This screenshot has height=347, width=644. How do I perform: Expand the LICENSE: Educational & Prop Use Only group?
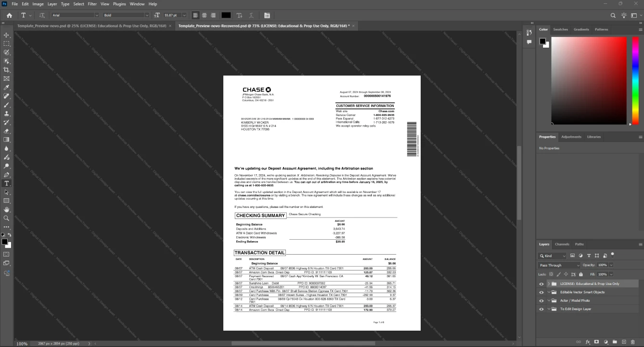pos(549,284)
